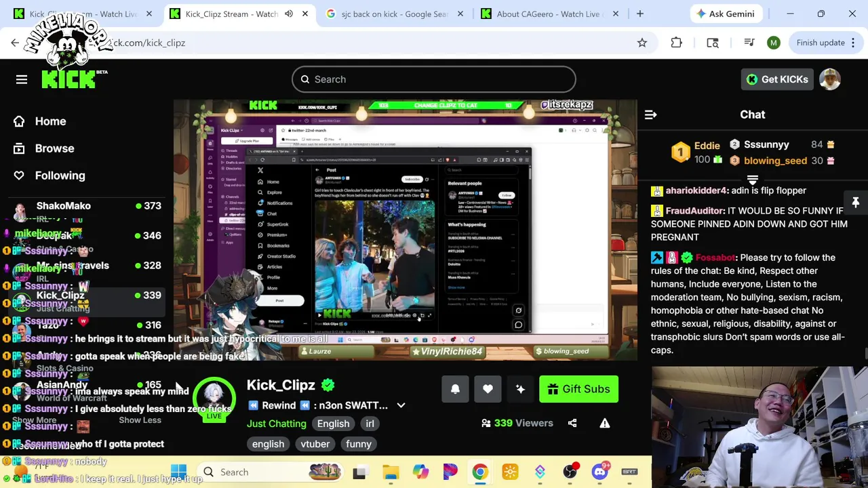Click FraudAuditor username in chat
Screen dimensions: 868x488
click(x=695, y=211)
